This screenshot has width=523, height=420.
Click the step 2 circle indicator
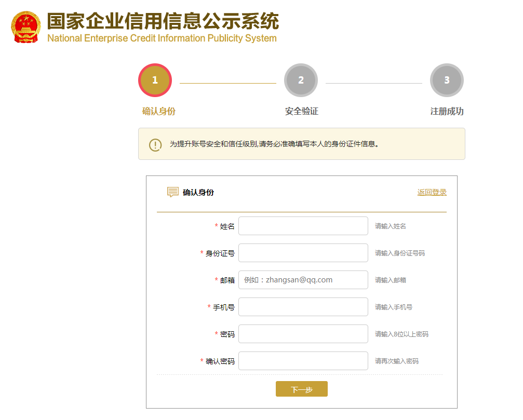pyautogui.click(x=301, y=80)
